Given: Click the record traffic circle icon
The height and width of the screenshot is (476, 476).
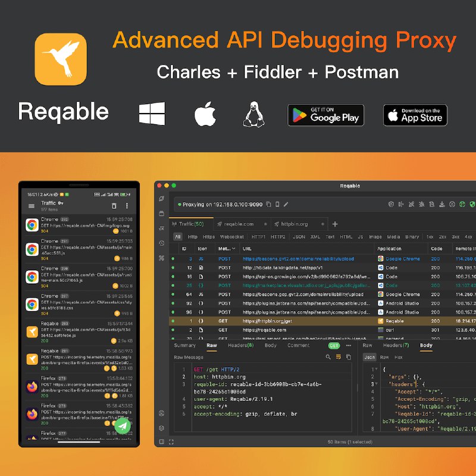Looking at the screenshot, I should pos(452,204).
